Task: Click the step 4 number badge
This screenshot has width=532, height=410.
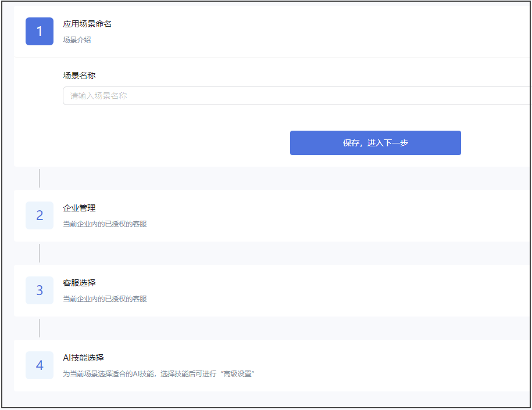Action: click(40, 365)
